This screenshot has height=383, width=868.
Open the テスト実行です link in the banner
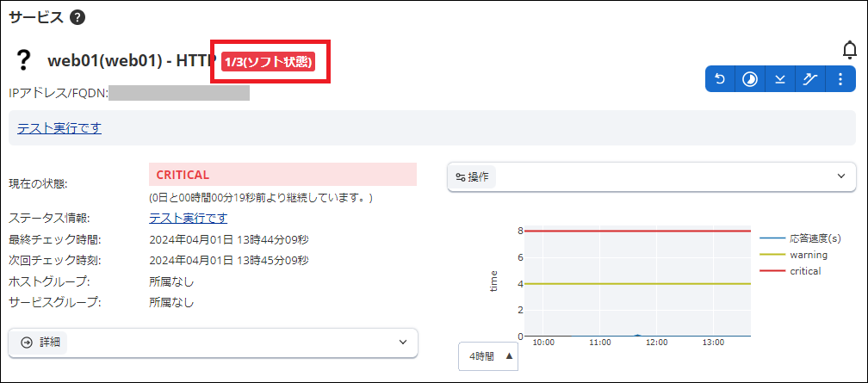pyautogui.click(x=59, y=128)
